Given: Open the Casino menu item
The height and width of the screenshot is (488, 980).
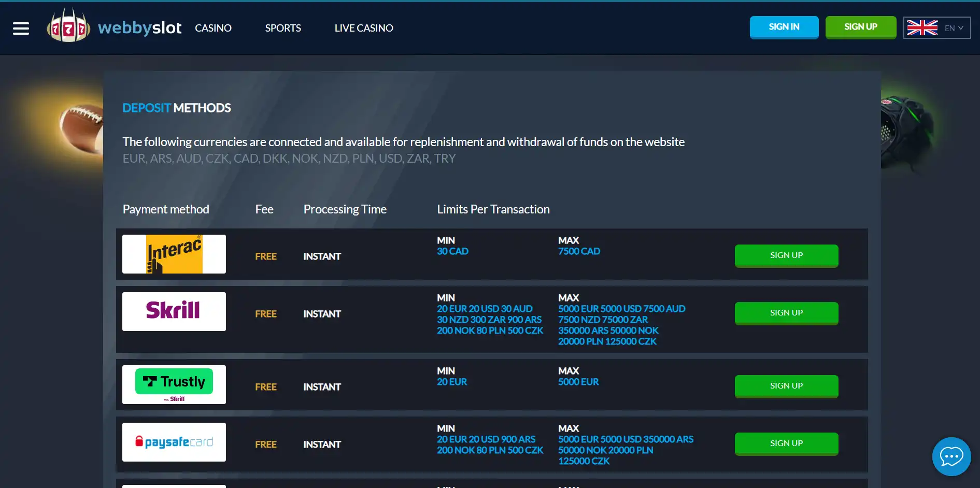Looking at the screenshot, I should 213,28.
